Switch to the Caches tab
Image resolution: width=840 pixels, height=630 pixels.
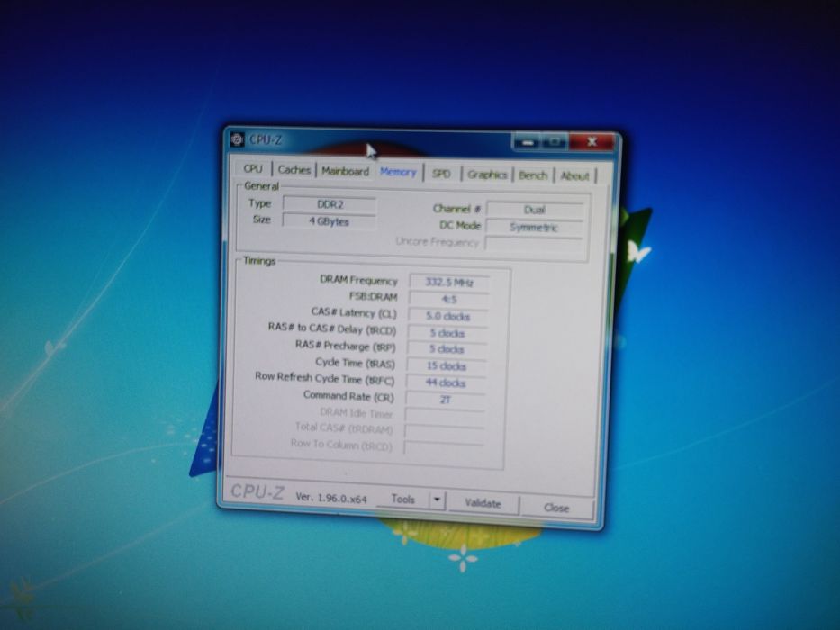coord(294,170)
